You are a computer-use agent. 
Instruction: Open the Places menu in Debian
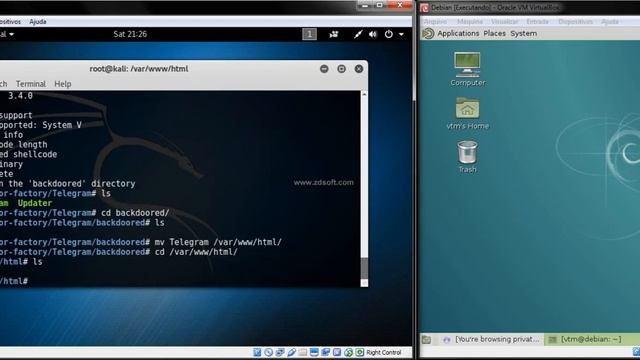[x=494, y=33]
